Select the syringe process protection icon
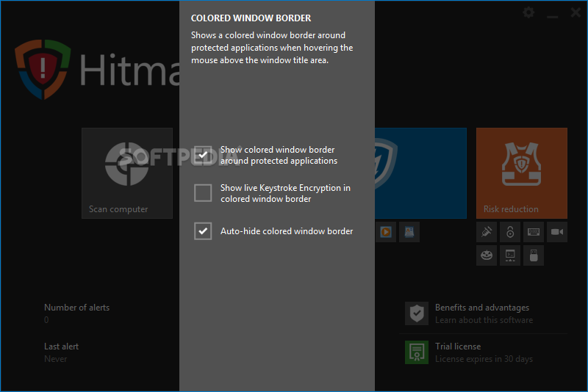 point(487,232)
